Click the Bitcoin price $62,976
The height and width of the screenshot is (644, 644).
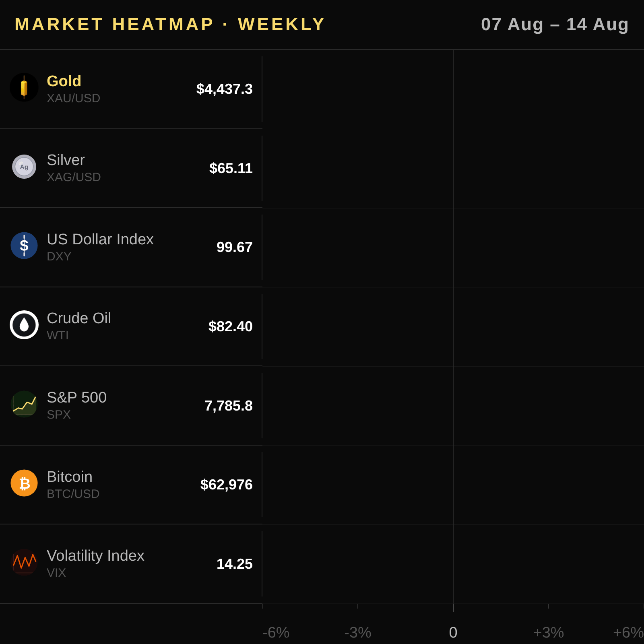point(226,485)
